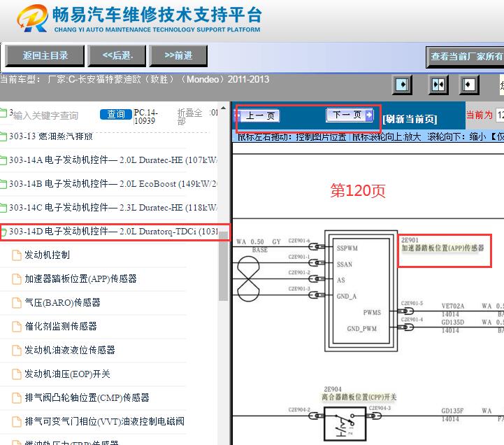Click the 返回主目录 button
This screenshot has height=445, width=504.
click(45, 56)
